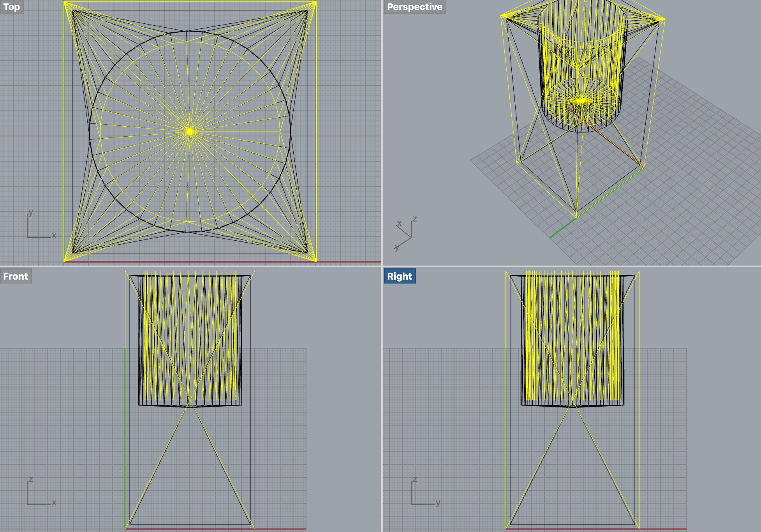Select the radial mesh center point in Top view
This screenshot has height=532, width=761.
(190, 132)
